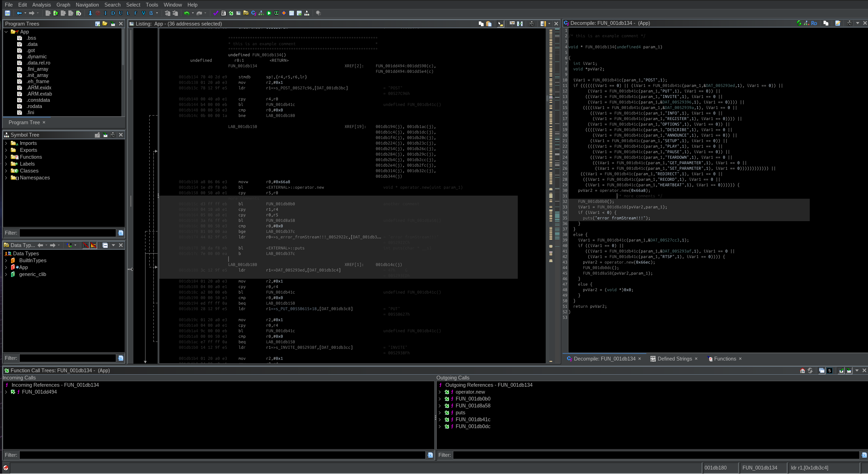This screenshot has height=474, width=868.
Task: Click the Symbol Tree filter options icon
Action: (x=121, y=233)
